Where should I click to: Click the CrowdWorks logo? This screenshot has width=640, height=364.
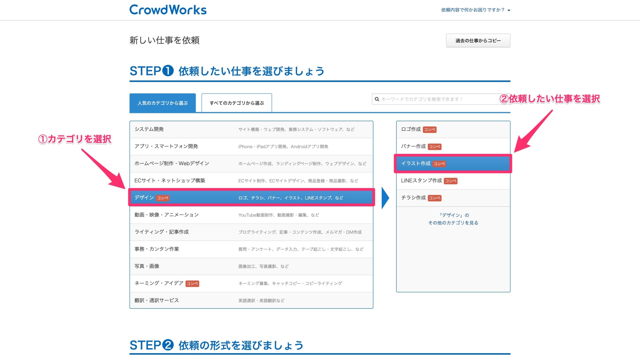click(x=168, y=10)
